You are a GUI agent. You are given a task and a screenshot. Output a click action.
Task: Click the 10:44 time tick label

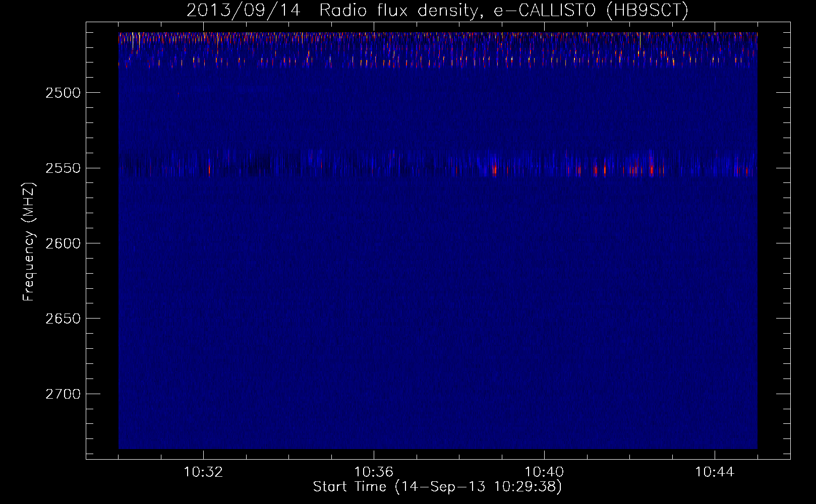click(x=715, y=472)
